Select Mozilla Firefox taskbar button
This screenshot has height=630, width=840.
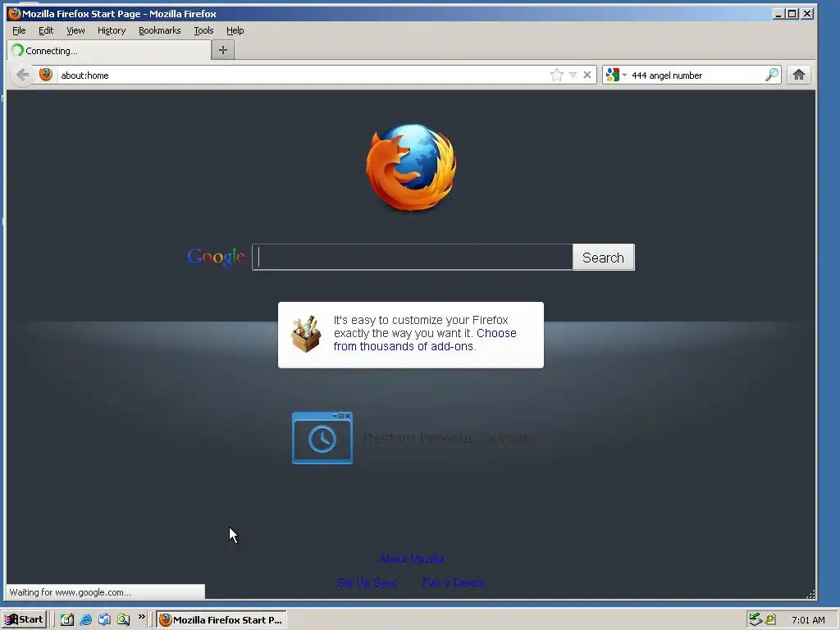[x=221, y=620]
